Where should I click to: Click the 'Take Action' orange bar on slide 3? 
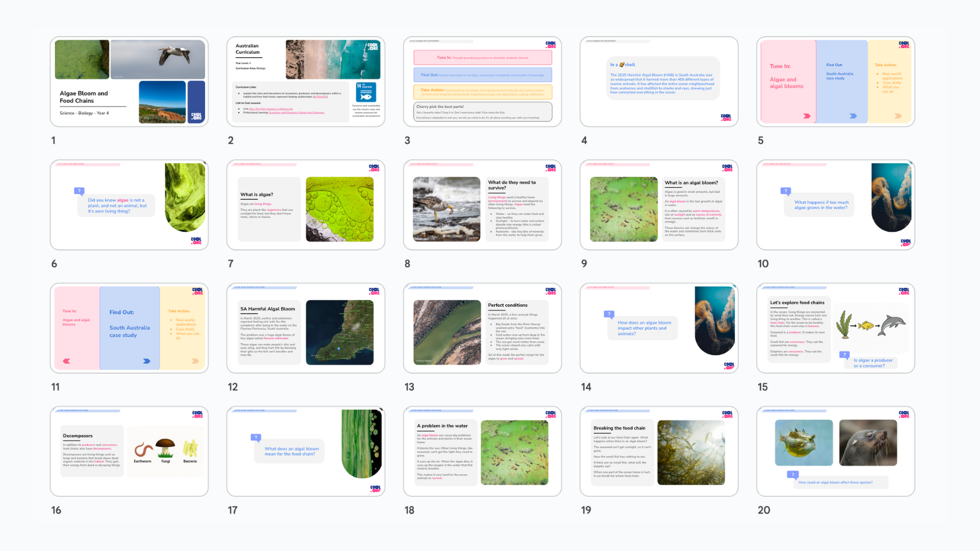482,91
